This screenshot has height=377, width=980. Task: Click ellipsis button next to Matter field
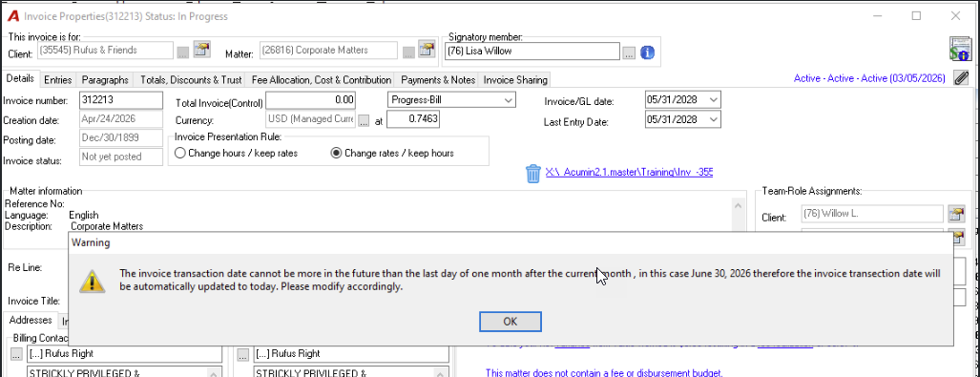click(x=408, y=52)
